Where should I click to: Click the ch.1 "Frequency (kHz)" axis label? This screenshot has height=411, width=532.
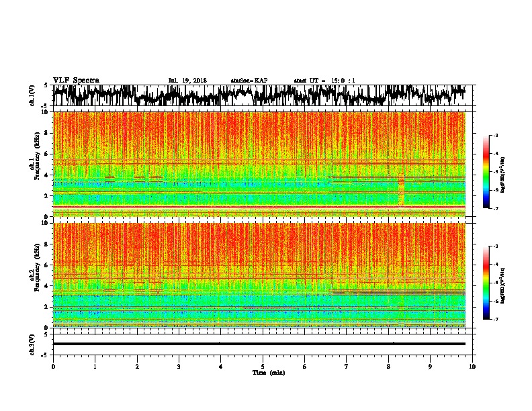(x=38, y=156)
